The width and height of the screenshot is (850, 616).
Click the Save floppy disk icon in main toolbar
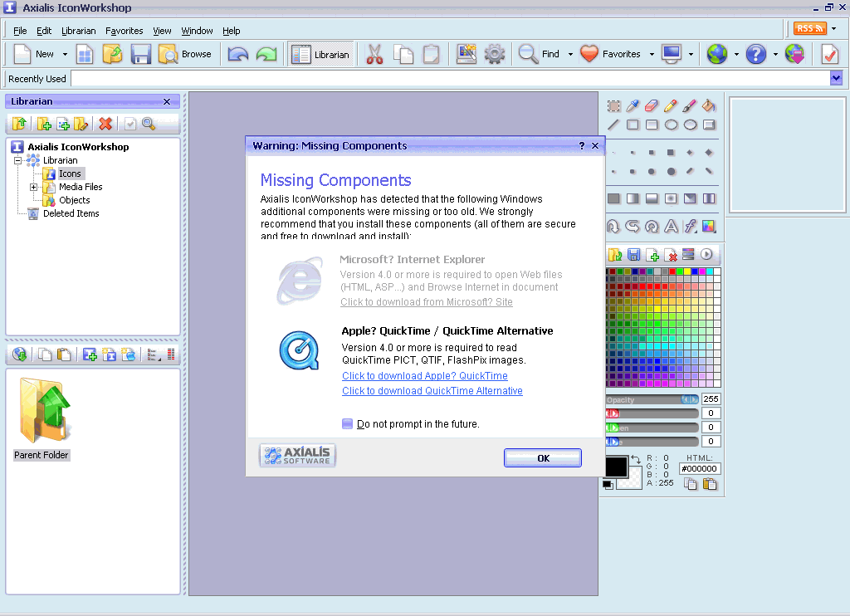(140, 54)
